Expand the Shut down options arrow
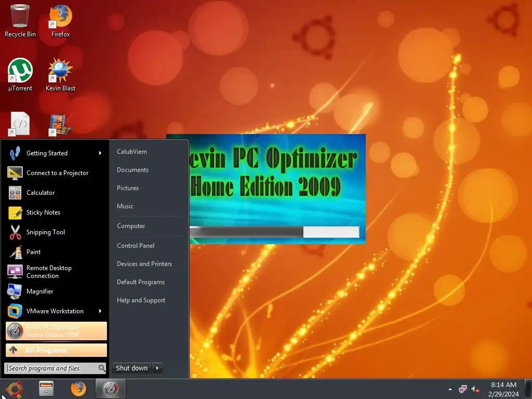The height and width of the screenshot is (399, 532). 157,368
